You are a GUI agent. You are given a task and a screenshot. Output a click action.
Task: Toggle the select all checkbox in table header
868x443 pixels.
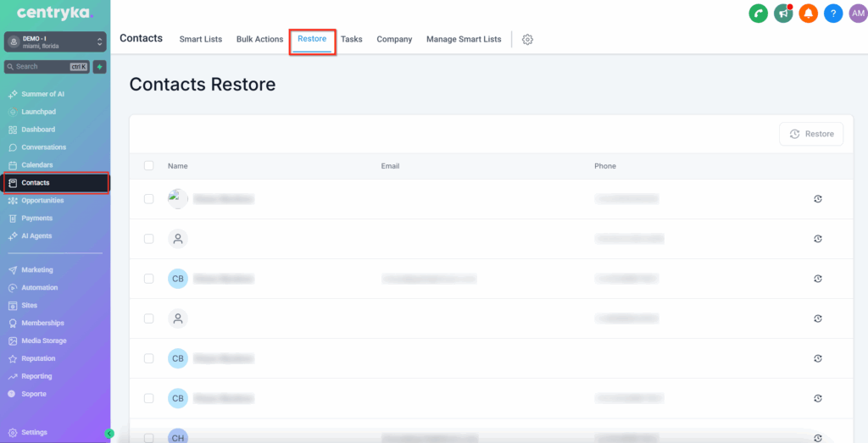[149, 166]
